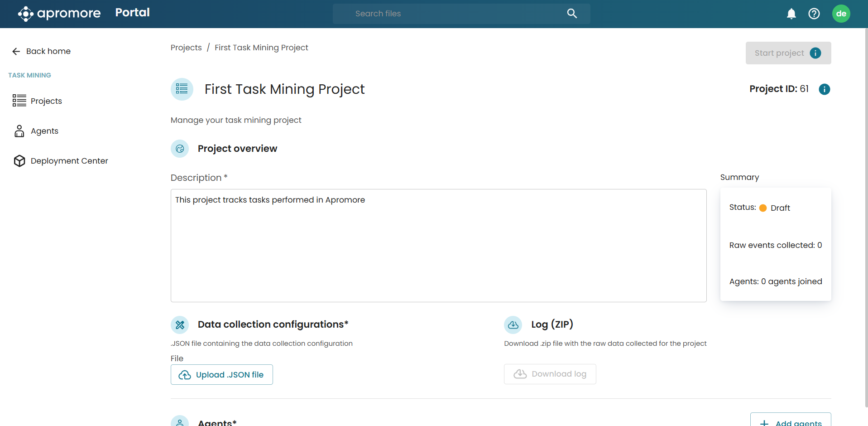Click the info icon on Start project
Viewport: 868px width, 426px height.
pyautogui.click(x=815, y=53)
